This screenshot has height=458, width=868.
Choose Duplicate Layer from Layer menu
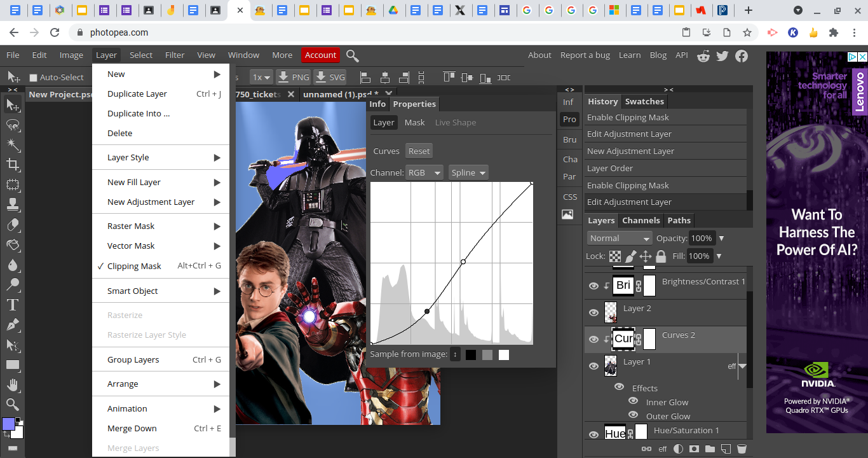[161, 94]
